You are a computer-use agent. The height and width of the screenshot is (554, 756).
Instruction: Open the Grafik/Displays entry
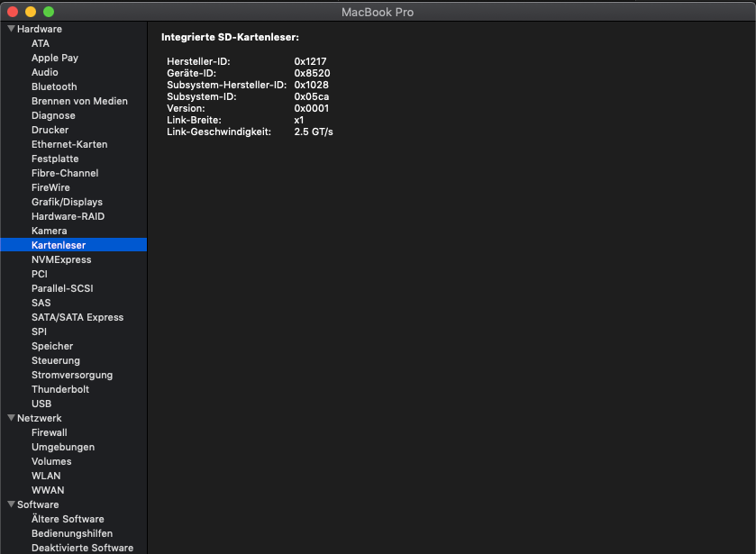[x=67, y=202]
